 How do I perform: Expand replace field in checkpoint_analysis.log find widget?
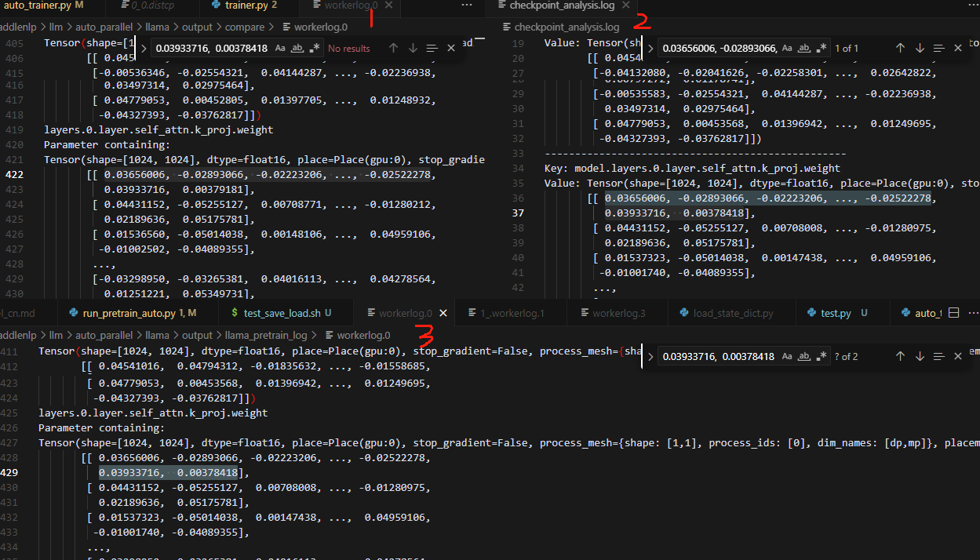coord(650,48)
